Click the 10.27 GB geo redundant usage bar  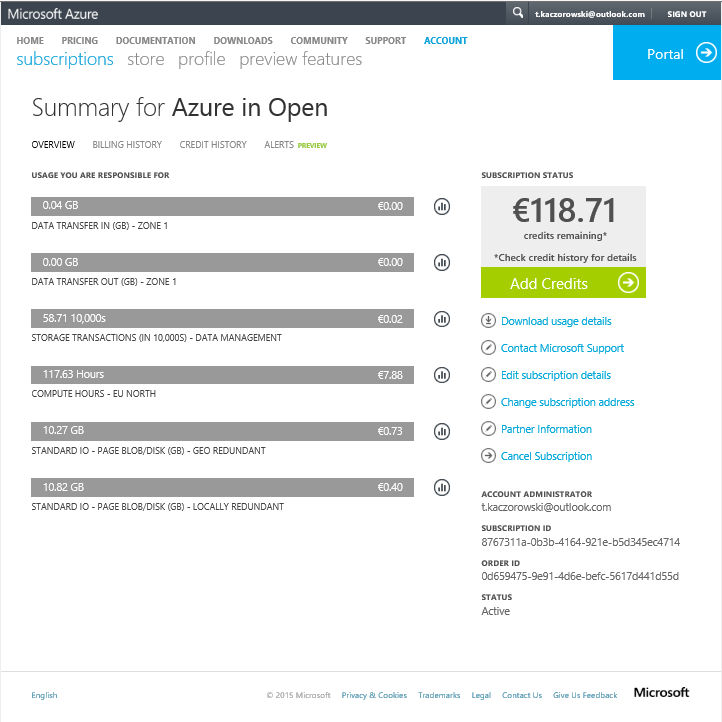pyautogui.click(x=222, y=431)
